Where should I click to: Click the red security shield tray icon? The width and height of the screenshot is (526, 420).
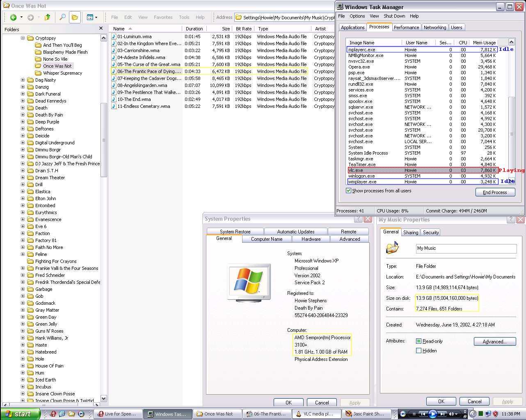[x=495, y=414]
